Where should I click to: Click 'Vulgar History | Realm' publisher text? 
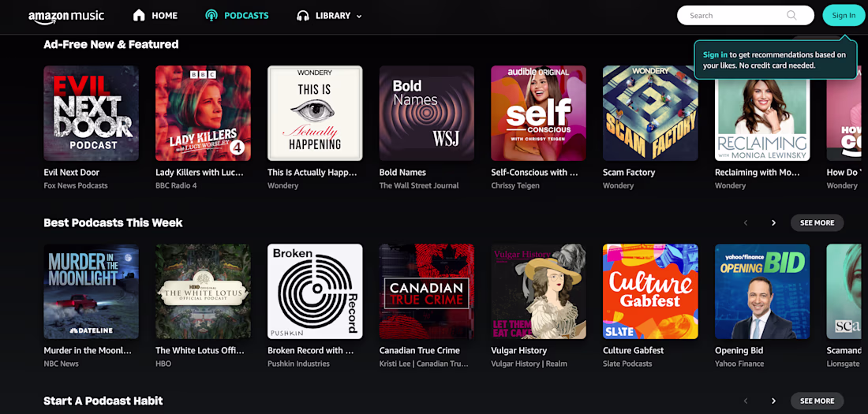[x=528, y=364]
